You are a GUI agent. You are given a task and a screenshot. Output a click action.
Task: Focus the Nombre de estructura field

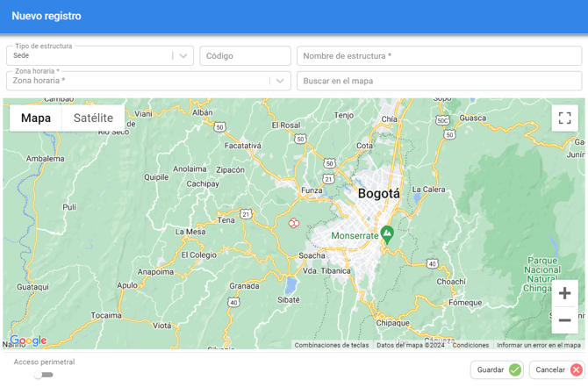(439, 56)
